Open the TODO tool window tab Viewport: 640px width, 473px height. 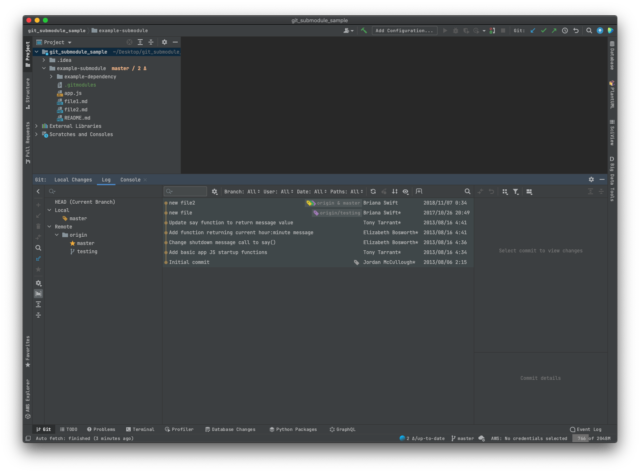[x=69, y=429]
